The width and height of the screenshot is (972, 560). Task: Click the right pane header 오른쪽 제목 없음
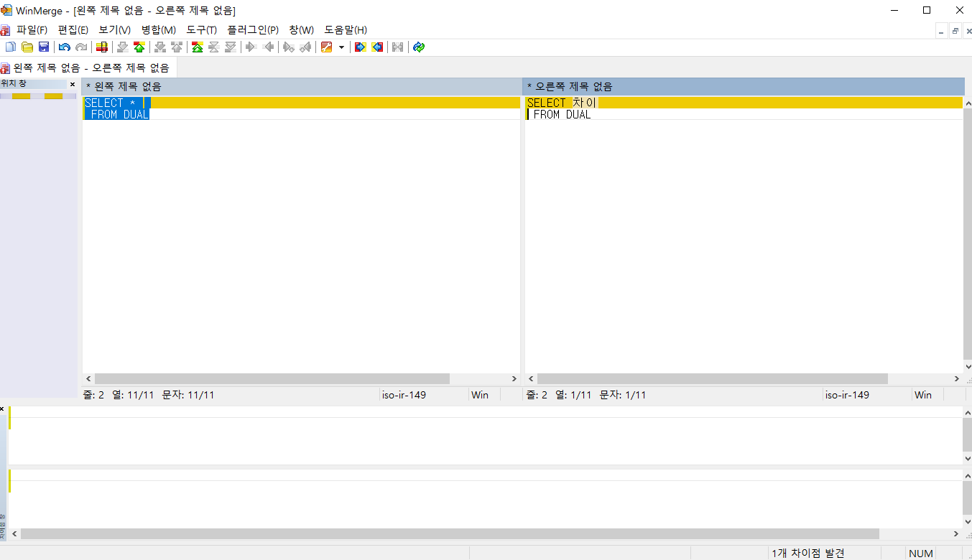[744, 86]
